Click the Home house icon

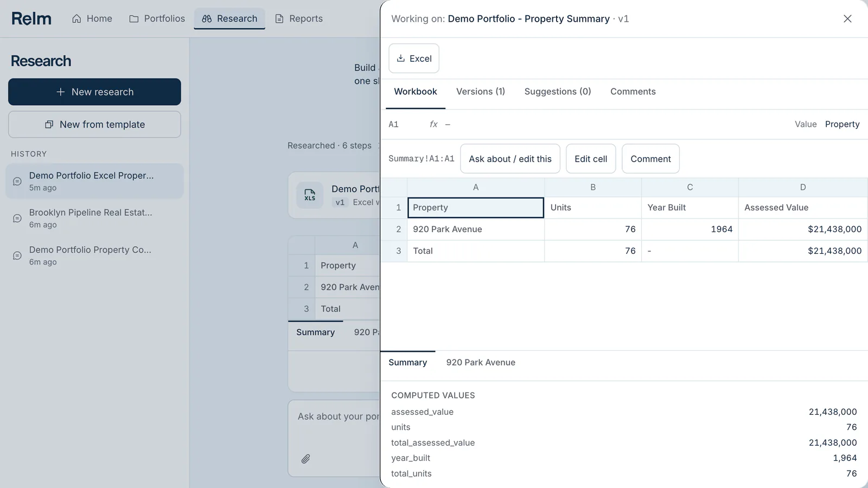click(x=76, y=18)
